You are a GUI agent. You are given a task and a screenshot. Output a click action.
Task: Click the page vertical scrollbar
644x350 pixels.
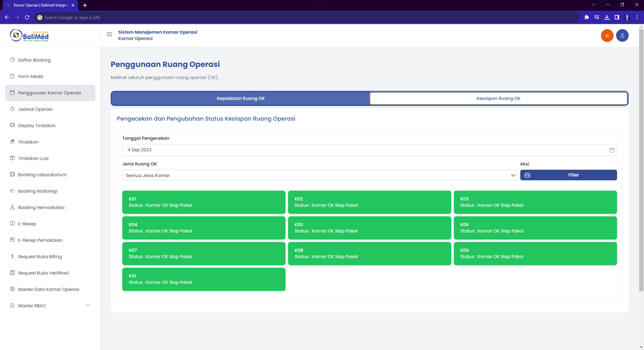point(641,159)
